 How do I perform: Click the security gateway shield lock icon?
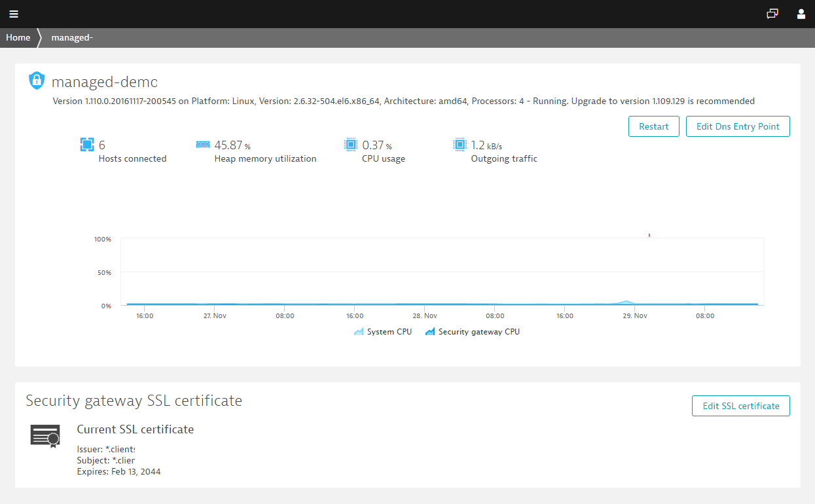pyautogui.click(x=37, y=81)
